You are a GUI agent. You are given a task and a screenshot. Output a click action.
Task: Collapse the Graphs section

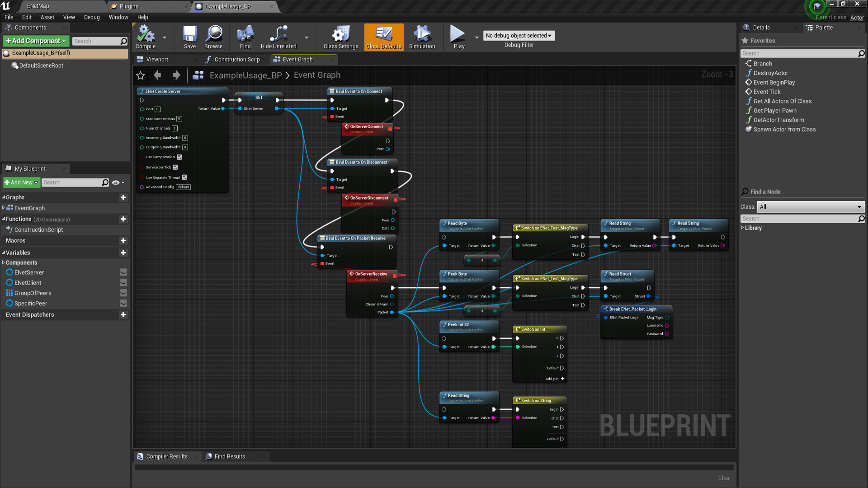(4, 197)
